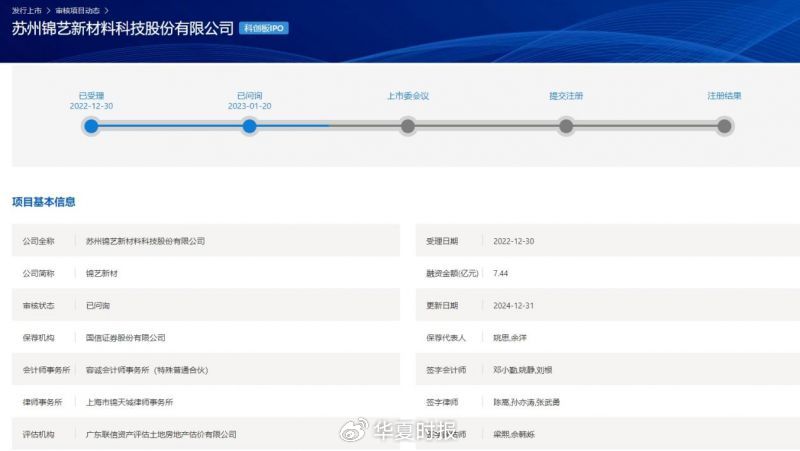Click 国信证券股份有限公司 sponsor value
Viewport: 800px width, 451px height.
pyautogui.click(x=126, y=338)
